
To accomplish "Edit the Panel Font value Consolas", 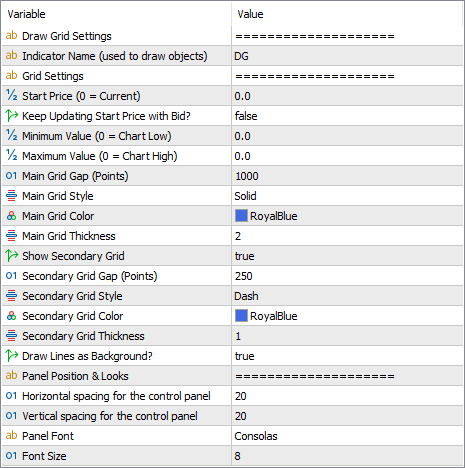I will [x=347, y=436].
